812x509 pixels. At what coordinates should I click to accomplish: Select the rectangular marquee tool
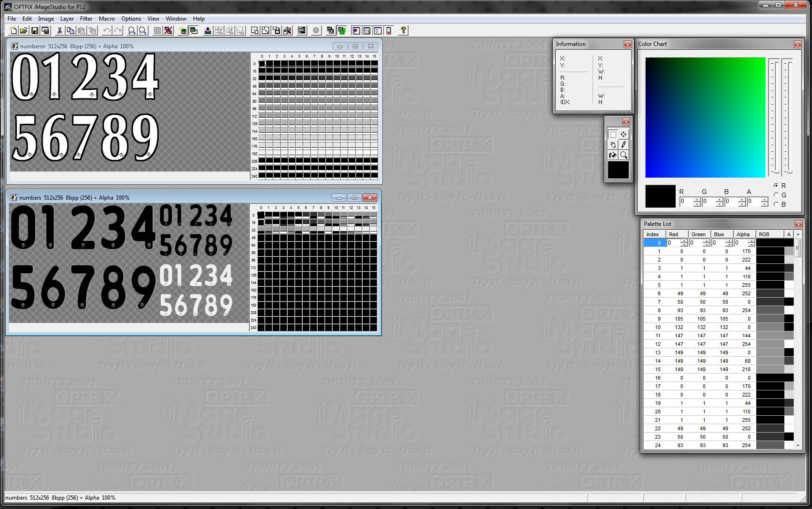point(613,135)
